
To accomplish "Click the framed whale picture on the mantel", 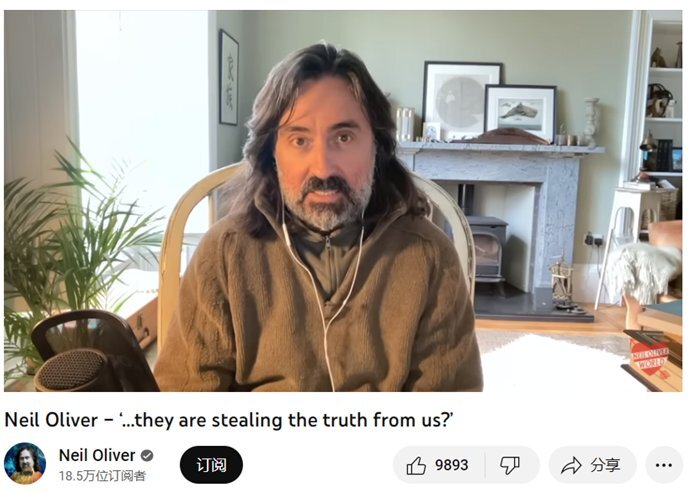I will pos(521,113).
